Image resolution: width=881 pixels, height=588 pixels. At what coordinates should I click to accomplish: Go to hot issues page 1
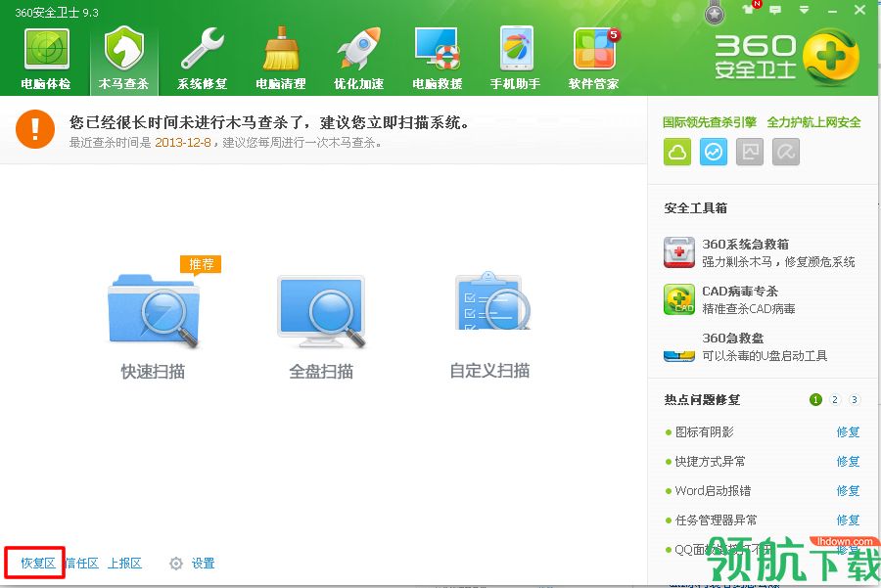click(x=815, y=400)
